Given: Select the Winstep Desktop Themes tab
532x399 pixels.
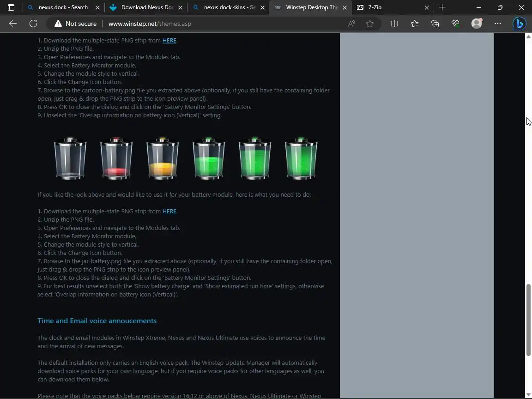Looking at the screenshot, I should [311, 7].
